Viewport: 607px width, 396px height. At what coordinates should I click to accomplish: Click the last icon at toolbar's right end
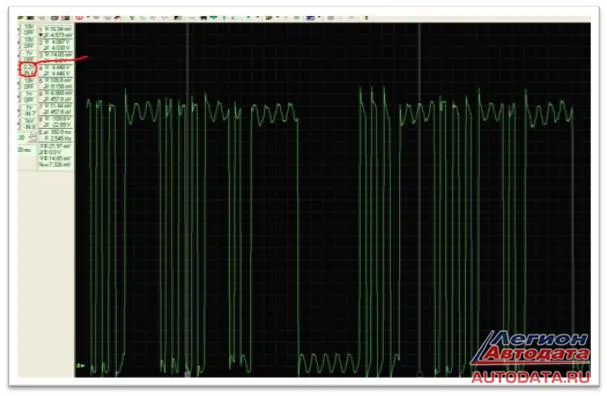[366, 18]
